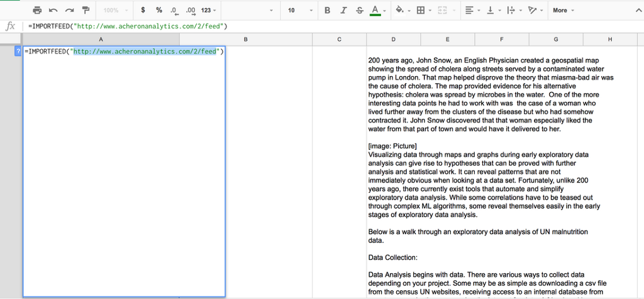Click inside the formula bar

314,26
